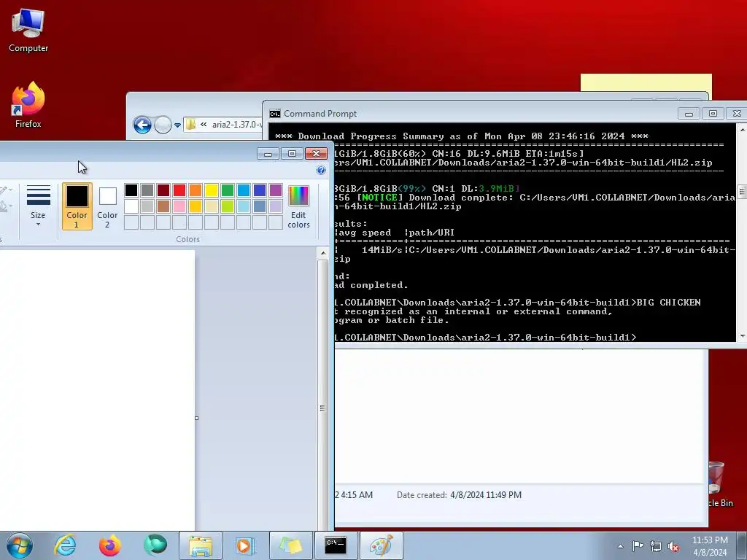This screenshot has height=560, width=747.
Task: Pick the rose pink color swatch
Action: tap(179, 206)
